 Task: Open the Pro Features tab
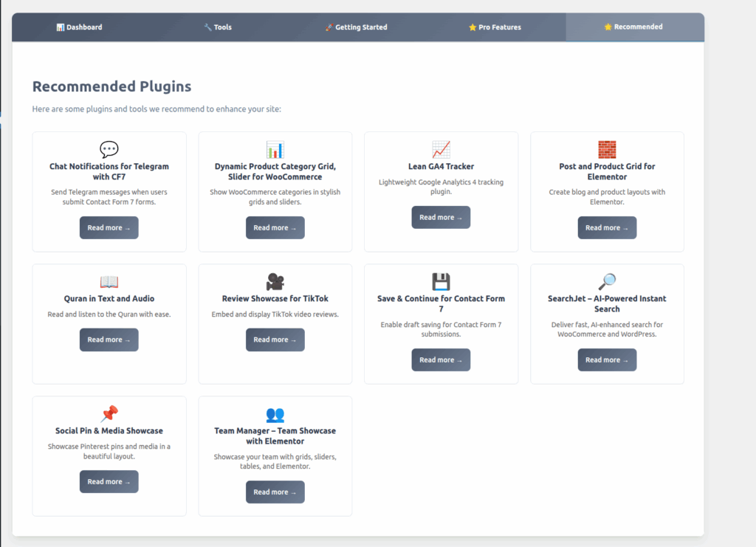pos(495,27)
